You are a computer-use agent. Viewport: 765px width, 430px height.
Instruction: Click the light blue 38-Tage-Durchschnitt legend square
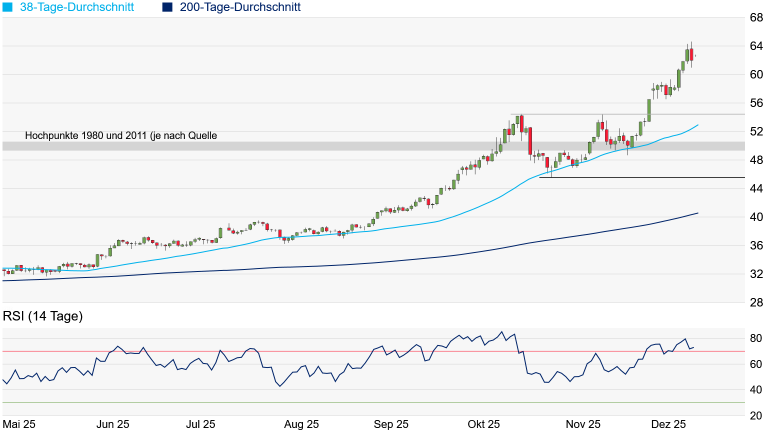click(8, 7)
